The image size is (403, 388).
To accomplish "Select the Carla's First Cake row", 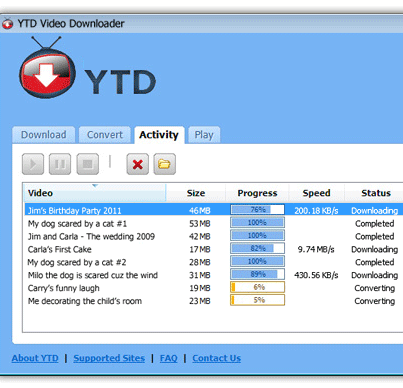I will click(213, 249).
